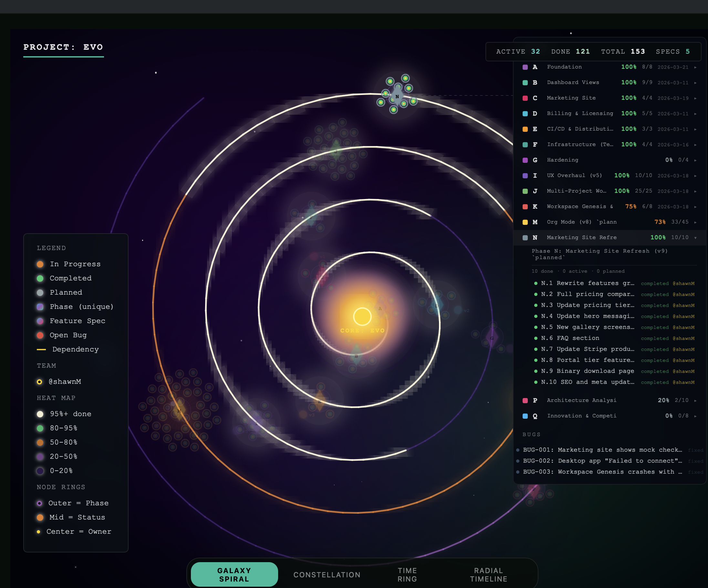Select the purple G phase diamond node

[492, 338]
